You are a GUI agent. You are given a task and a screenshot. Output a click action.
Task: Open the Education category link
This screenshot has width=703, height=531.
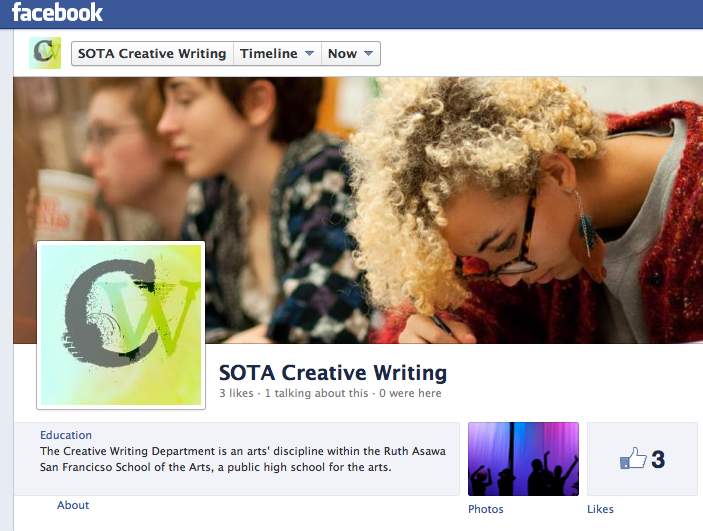[66, 435]
